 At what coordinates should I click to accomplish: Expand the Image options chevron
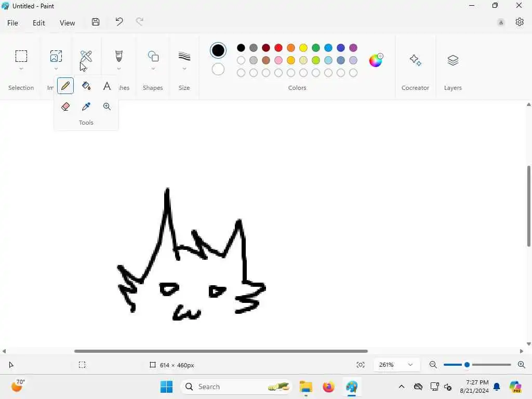(56, 69)
